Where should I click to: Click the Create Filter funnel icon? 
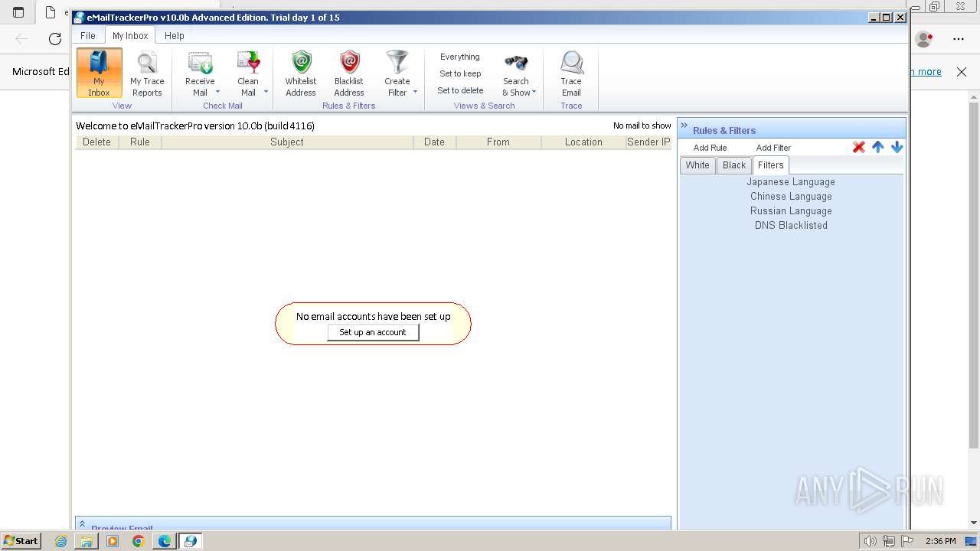[x=397, y=62]
